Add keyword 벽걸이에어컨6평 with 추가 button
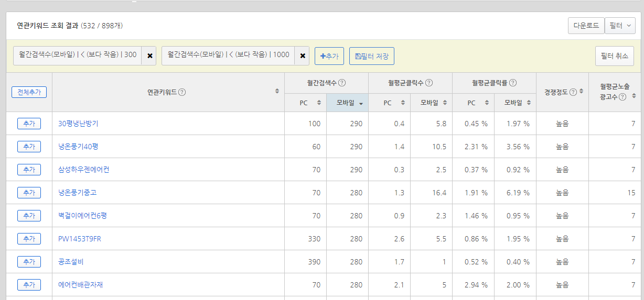This screenshot has width=644, height=300. click(x=29, y=216)
